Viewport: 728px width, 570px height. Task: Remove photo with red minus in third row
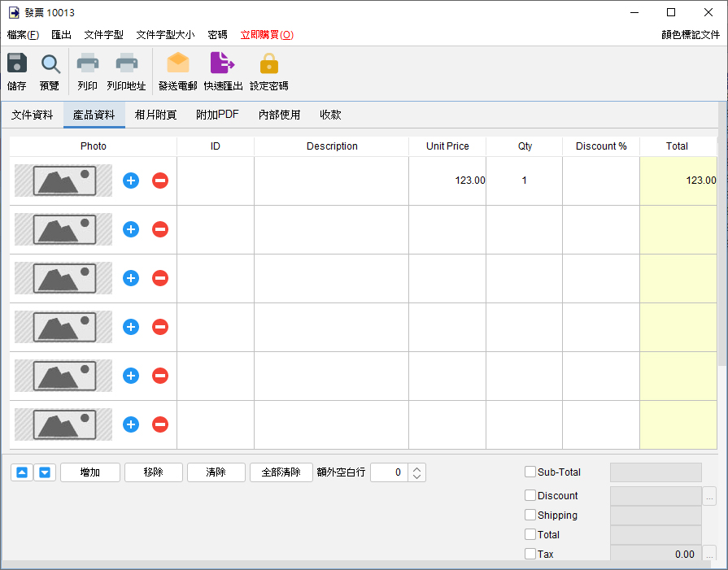pyautogui.click(x=160, y=278)
